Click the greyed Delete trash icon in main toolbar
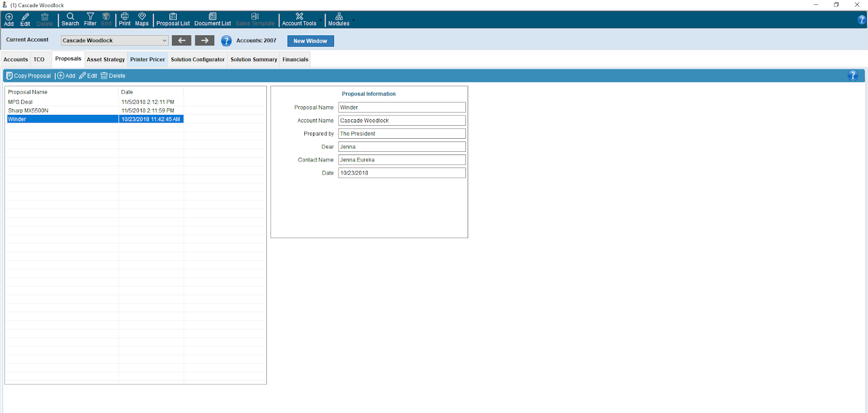Viewport: 868px width, 413px height. pyautogui.click(x=44, y=20)
